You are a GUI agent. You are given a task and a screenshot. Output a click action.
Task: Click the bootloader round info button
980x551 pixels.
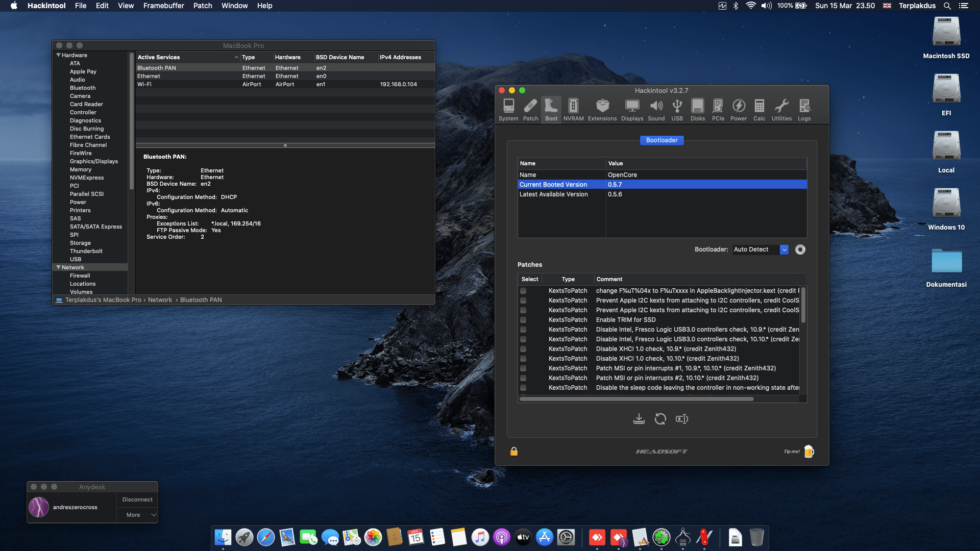click(x=800, y=249)
